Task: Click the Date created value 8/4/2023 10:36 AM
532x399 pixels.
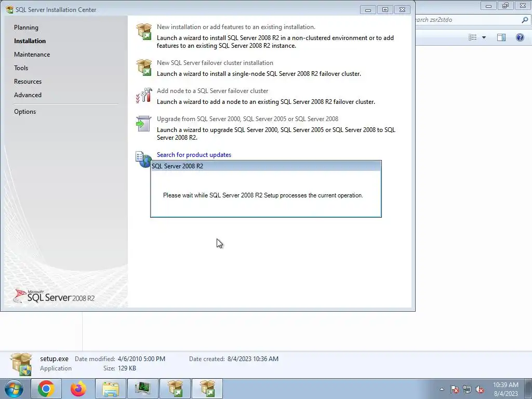Action: point(253,359)
